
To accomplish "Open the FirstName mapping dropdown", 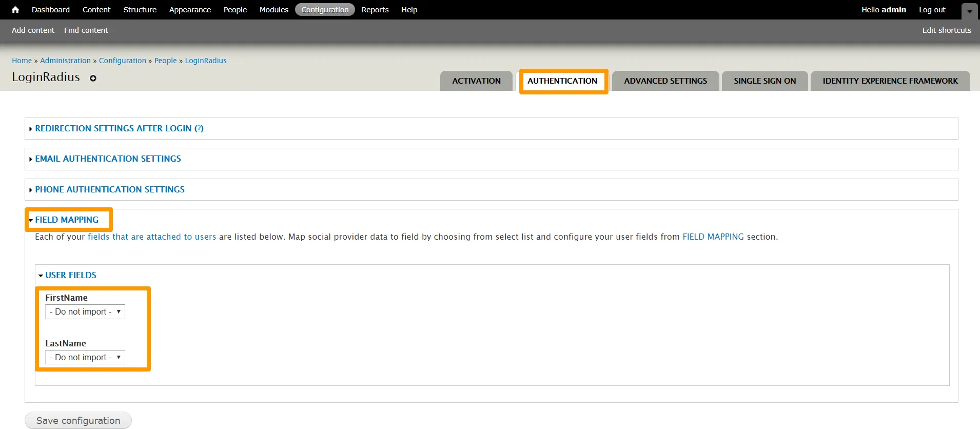I will [x=85, y=312].
